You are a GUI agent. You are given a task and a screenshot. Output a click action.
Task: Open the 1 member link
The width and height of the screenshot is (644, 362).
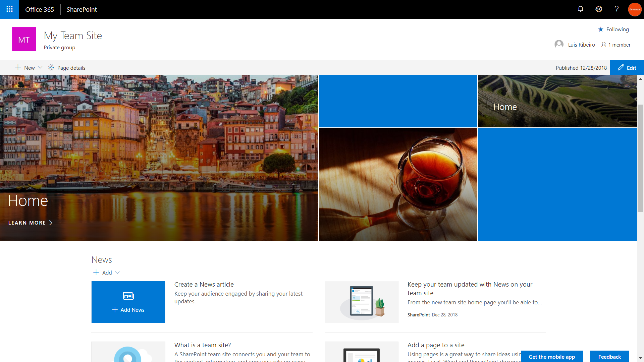coord(616,45)
